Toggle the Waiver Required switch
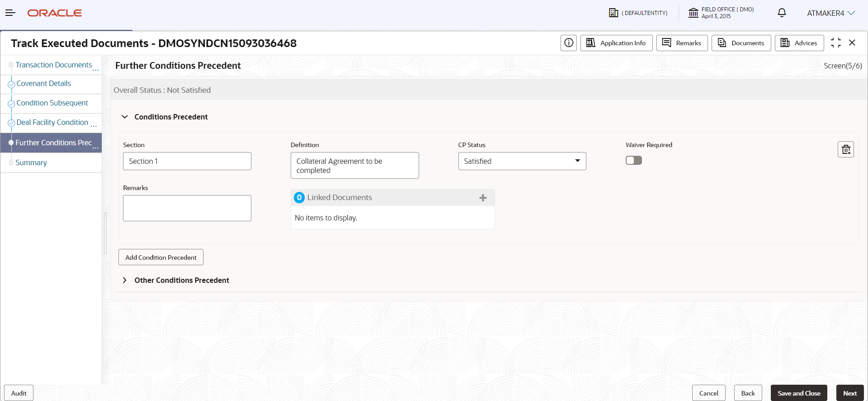The width and height of the screenshot is (868, 401). pyautogui.click(x=634, y=160)
